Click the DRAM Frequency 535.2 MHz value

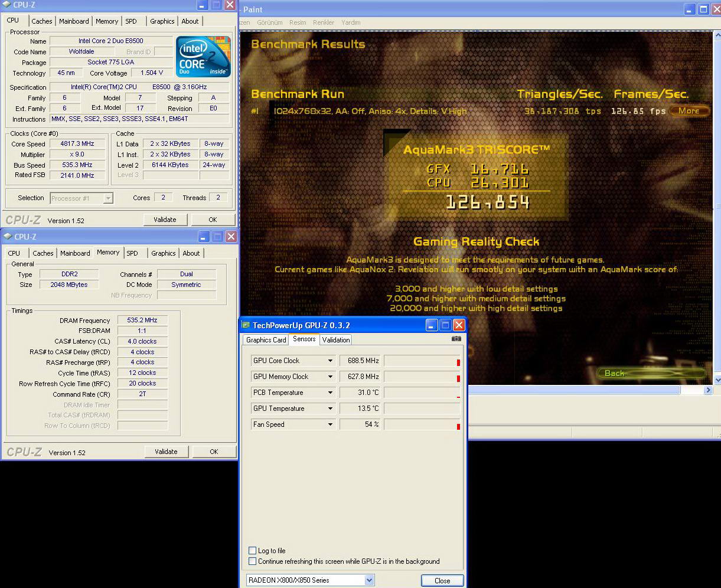pyautogui.click(x=142, y=320)
